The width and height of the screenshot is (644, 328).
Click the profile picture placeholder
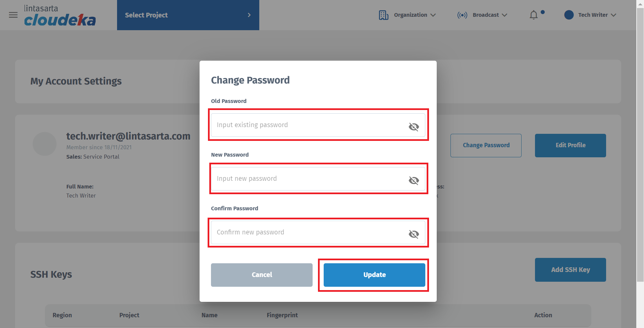(45, 144)
